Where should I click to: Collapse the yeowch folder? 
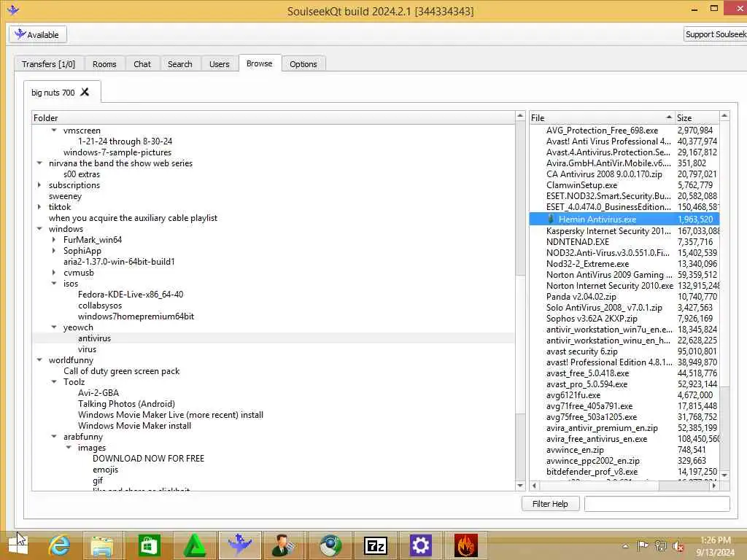click(54, 327)
